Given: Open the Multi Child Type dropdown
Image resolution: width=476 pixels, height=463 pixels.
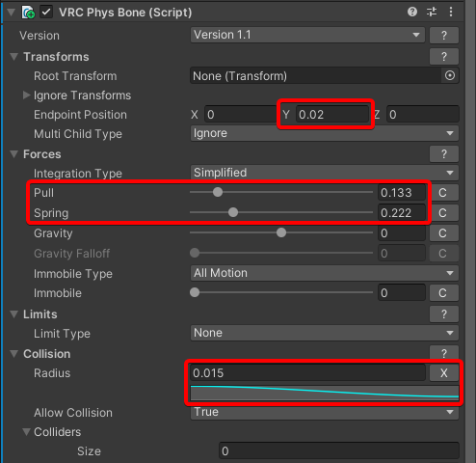Looking at the screenshot, I should tap(325, 133).
